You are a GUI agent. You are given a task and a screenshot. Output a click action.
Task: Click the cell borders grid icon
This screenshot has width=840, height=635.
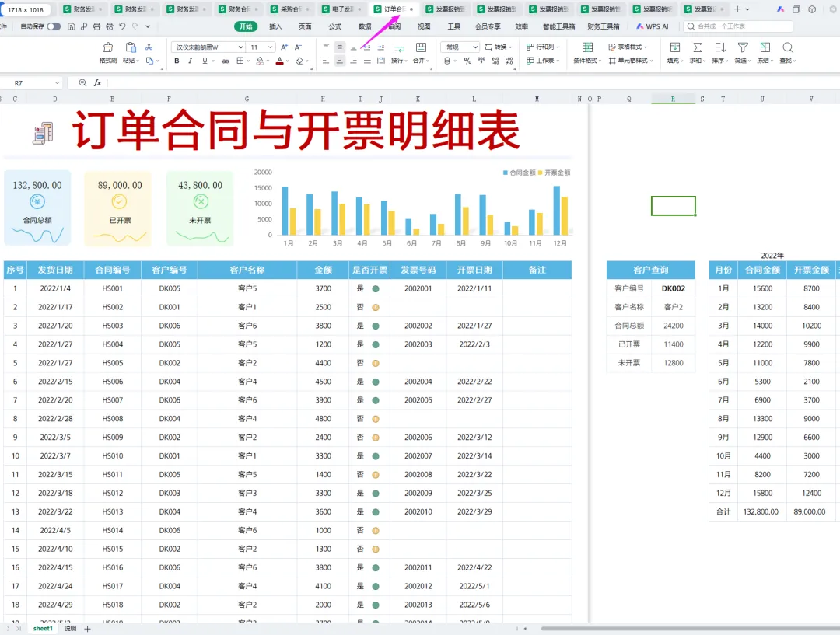point(240,61)
